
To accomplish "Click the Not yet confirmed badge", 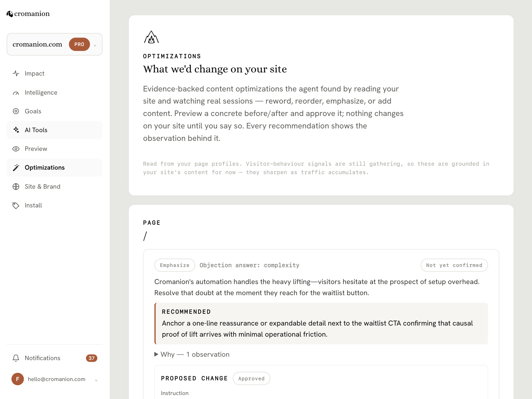I will (454, 265).
